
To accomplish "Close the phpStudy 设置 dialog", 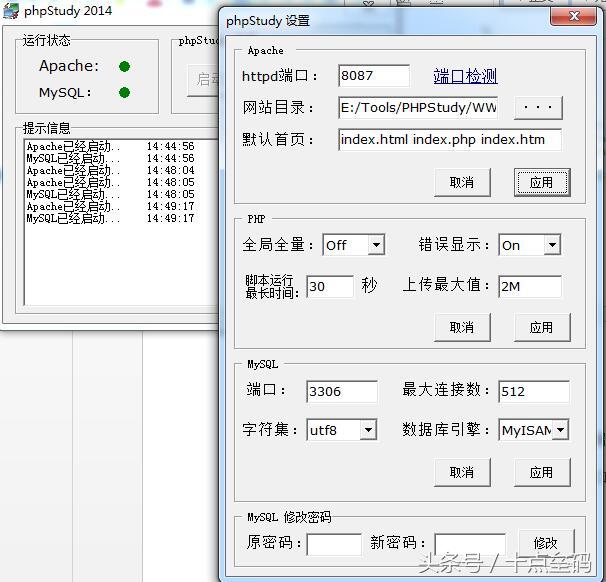I will point(574,16).
